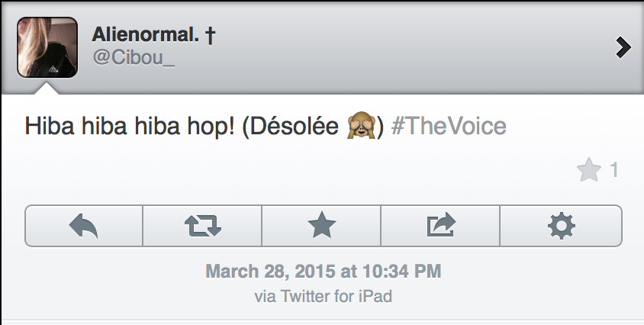Click the reply arrow button
Viewport: 644px width, 325px height.
[x=84, y=225]
